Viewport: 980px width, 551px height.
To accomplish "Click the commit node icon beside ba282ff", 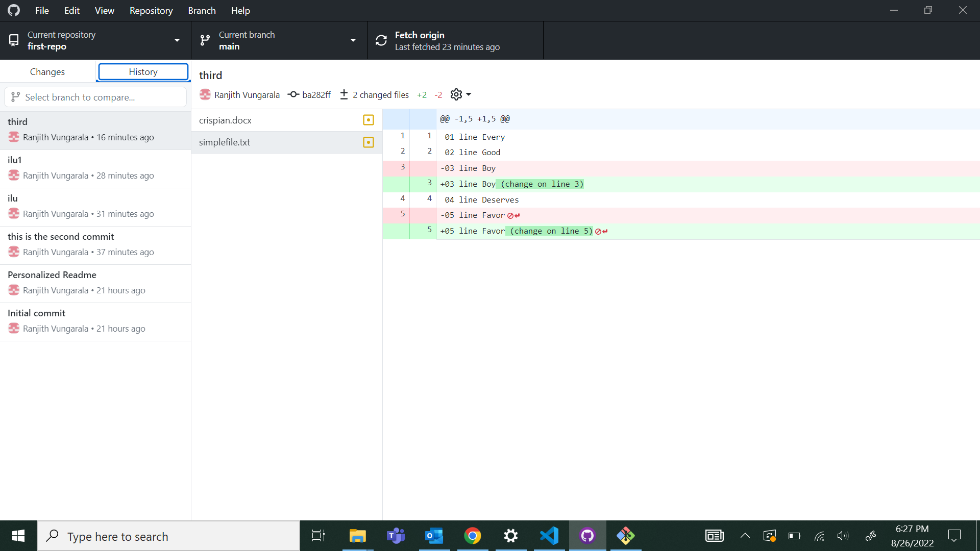I will (293, 94).
